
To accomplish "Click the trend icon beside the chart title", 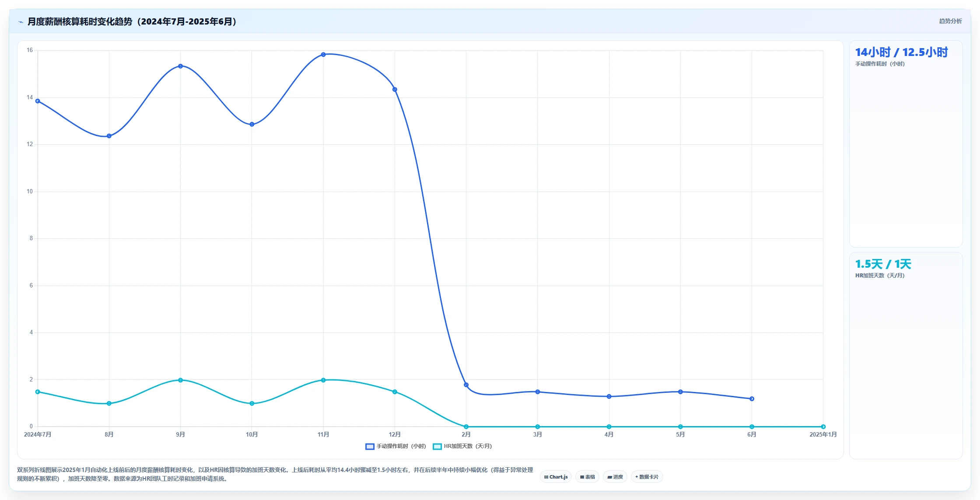I will point(21,22).
